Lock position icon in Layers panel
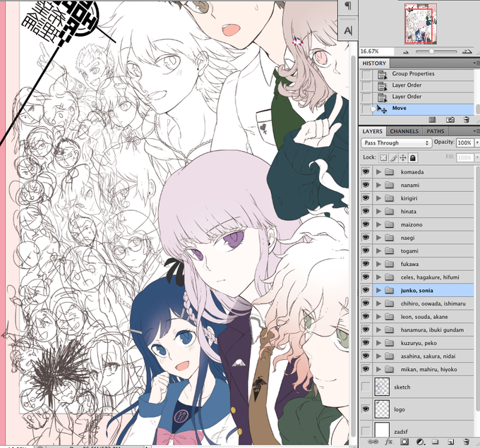 coord(403,157)
